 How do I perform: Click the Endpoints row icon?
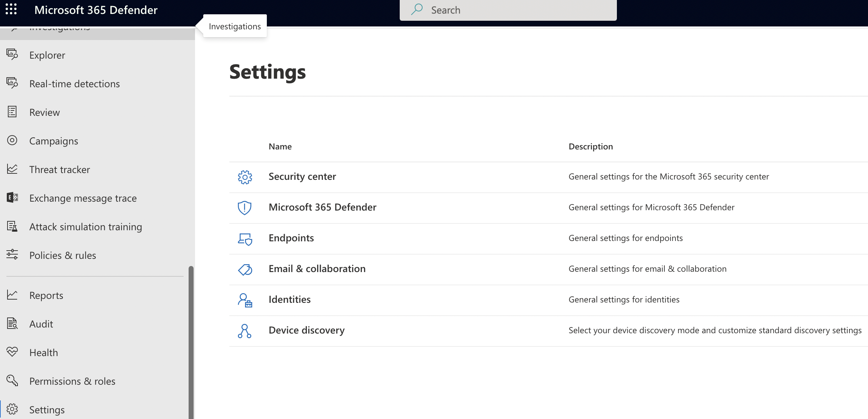pos(245,238)
